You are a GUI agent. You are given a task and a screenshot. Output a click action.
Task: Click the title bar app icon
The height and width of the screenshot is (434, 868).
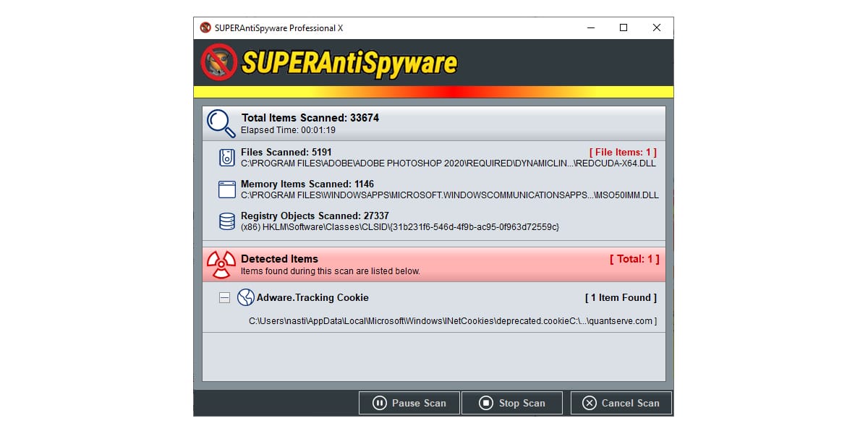pyautogui.click(x=205, y=27)
